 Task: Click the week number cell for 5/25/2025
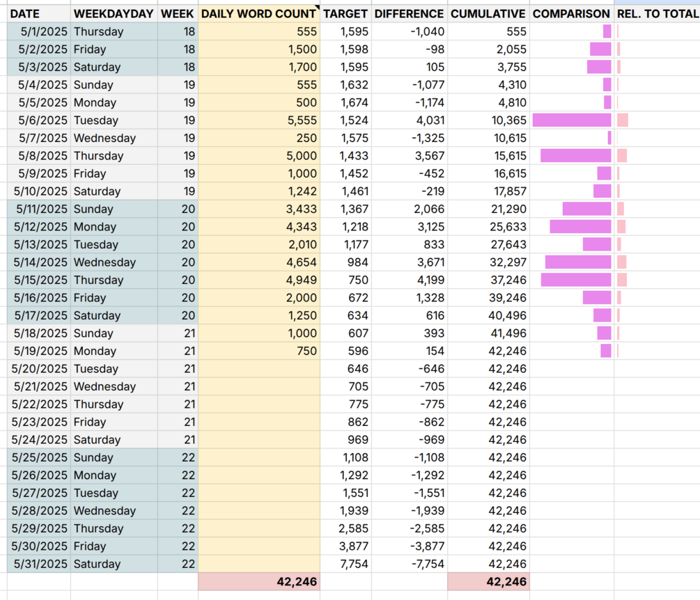click(x=178, y=458)
